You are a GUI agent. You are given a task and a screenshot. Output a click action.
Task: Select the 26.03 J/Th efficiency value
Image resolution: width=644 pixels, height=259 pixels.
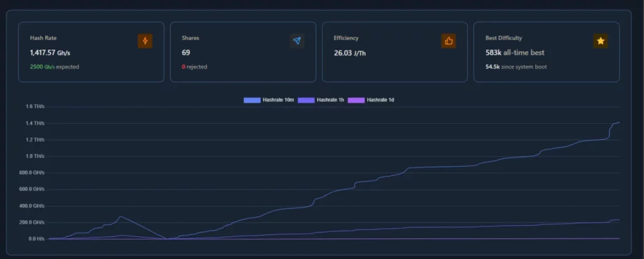tap(350, 53)
